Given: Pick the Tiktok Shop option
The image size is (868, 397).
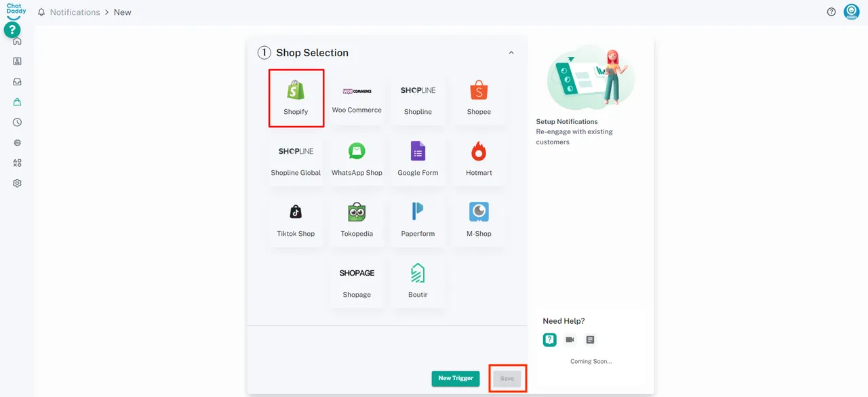Looking at the screenshot, I should pos(296,220).
